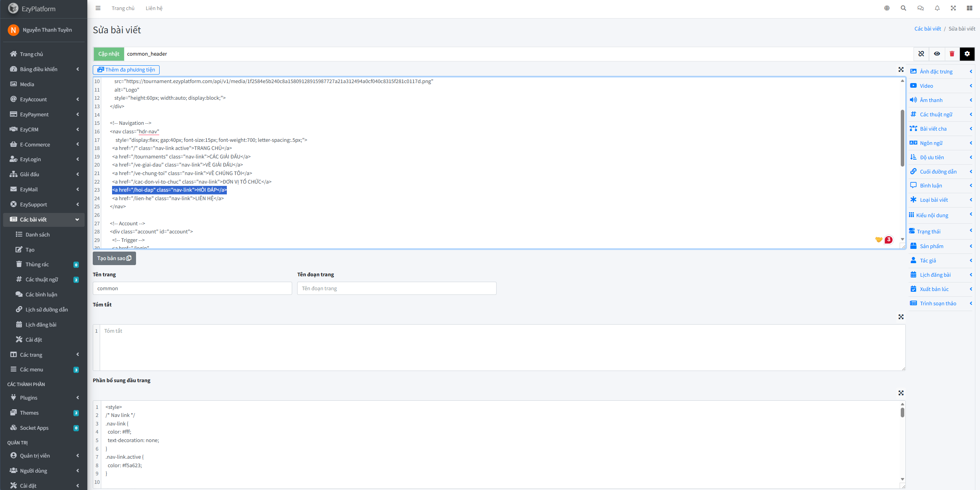This screenshot has width=980, height=490.
Task: Open the chat messages icon
Action: click(920, 8)
